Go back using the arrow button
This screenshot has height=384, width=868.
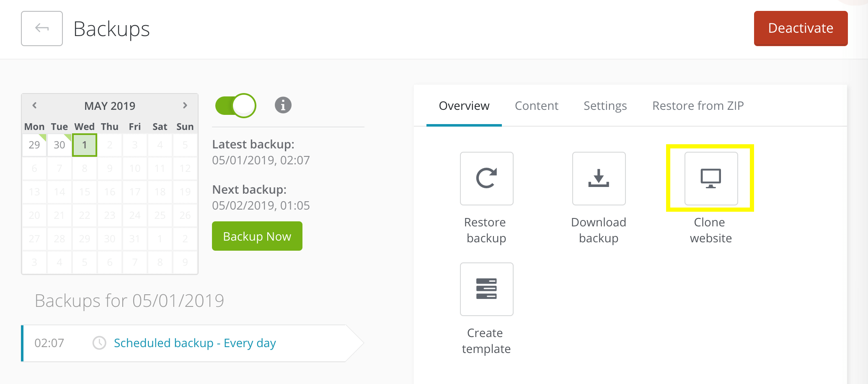point(42,29)
